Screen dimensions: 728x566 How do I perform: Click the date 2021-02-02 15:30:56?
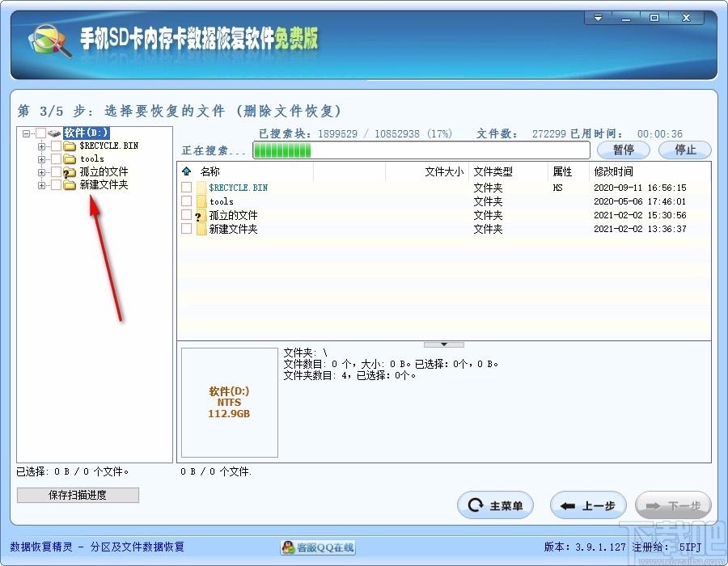click(x=641, y=215)
